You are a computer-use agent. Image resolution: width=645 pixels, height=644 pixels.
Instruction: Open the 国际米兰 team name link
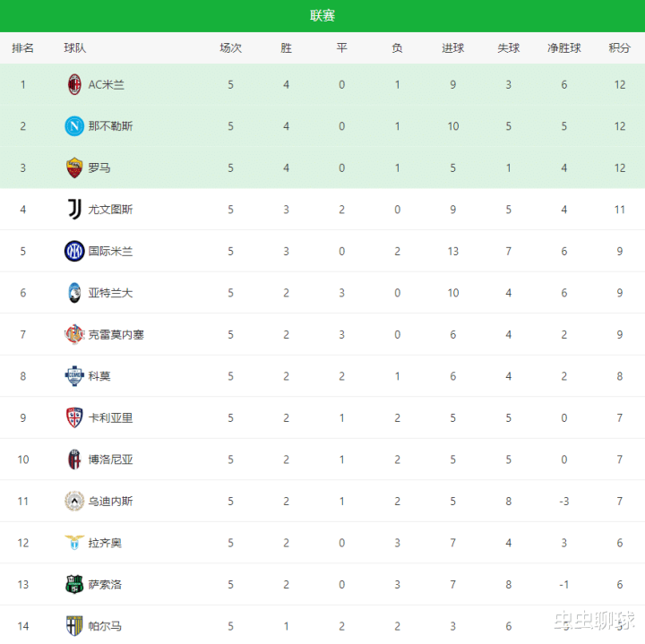[110, 251]
